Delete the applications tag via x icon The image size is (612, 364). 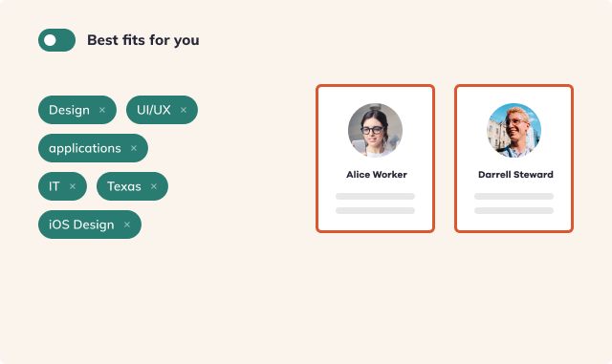[134, 148]
